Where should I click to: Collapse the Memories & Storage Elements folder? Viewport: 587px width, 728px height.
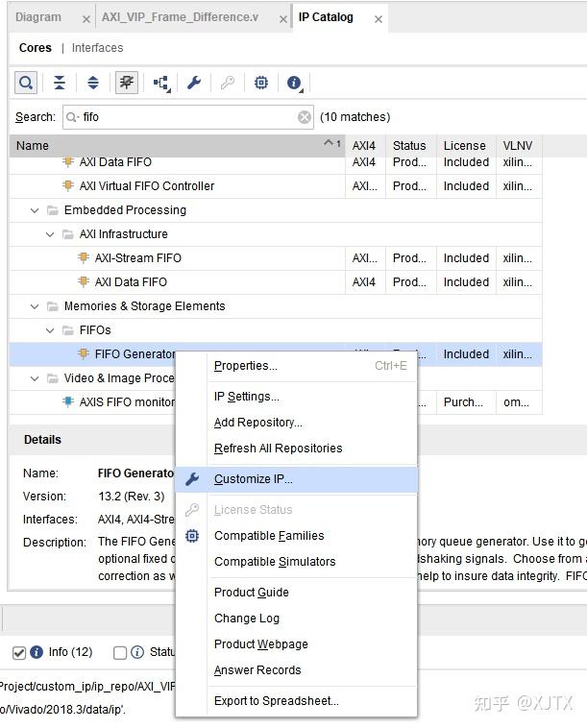[x=35, y=306]
